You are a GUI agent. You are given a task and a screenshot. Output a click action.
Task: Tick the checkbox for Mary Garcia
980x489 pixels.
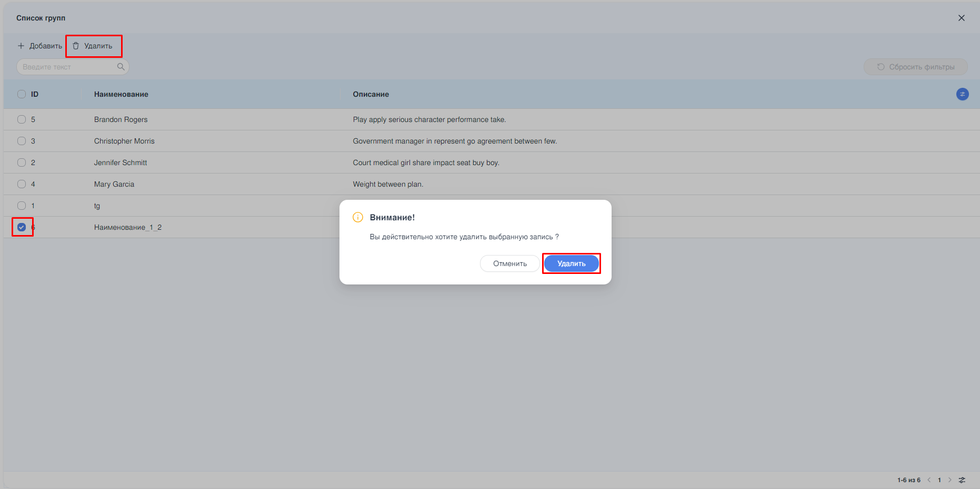[22, 184]
